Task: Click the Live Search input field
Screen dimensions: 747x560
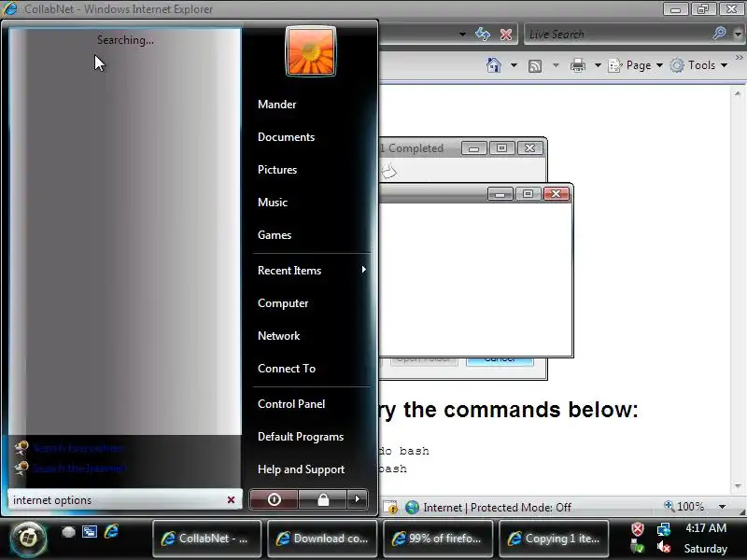Action: [x=618, y=35]
